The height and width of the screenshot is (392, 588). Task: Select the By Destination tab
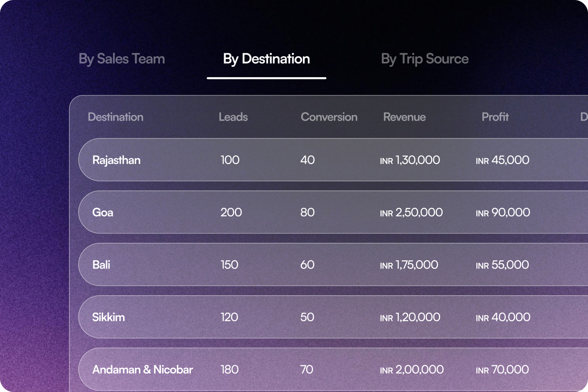click(266, 58)
